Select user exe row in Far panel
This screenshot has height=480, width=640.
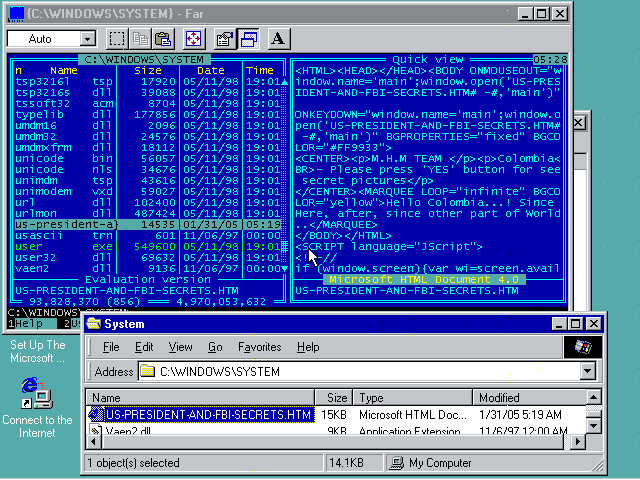coord(148,247)
